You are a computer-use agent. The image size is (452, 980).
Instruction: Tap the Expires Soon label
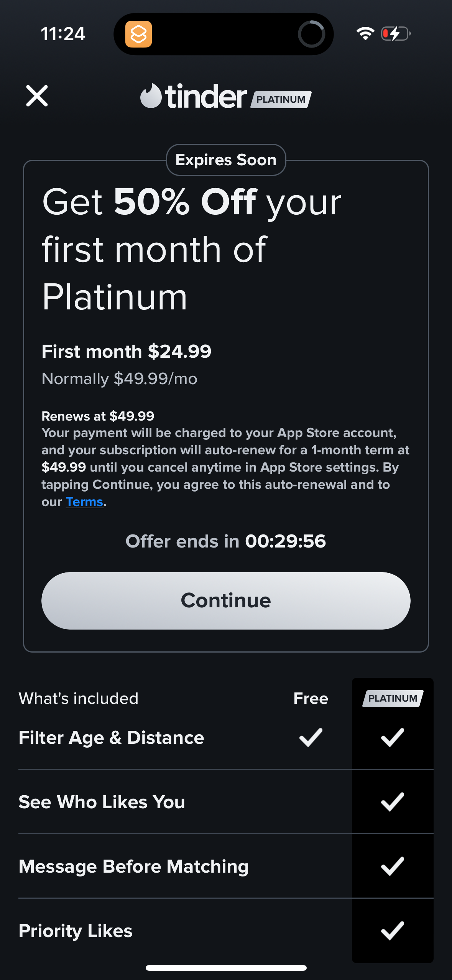[226, 160]
